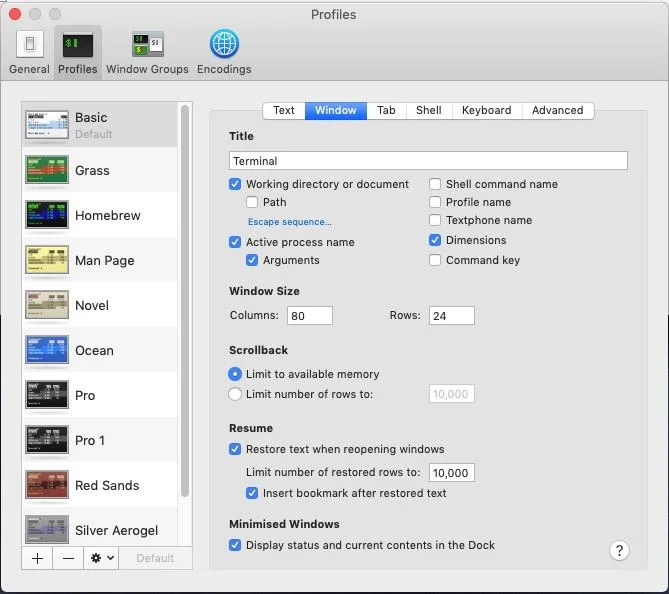Screen dimensions: 669x594
Task: Toggle Working directory or document checkbox
Action: pos(235,184)
